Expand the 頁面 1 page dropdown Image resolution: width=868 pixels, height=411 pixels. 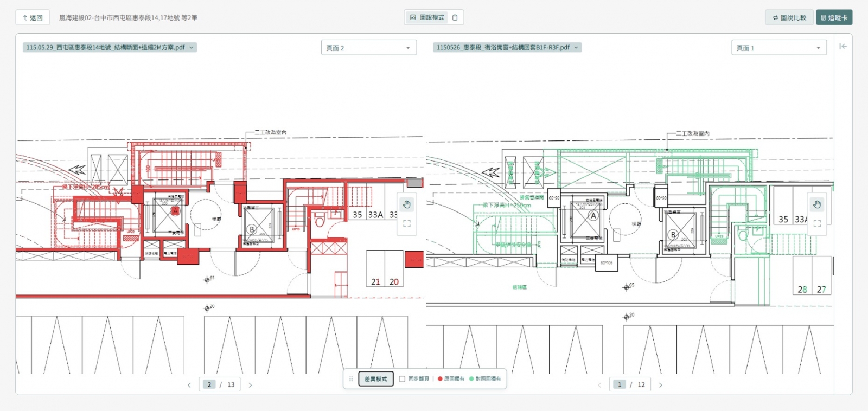pos(779,48)
